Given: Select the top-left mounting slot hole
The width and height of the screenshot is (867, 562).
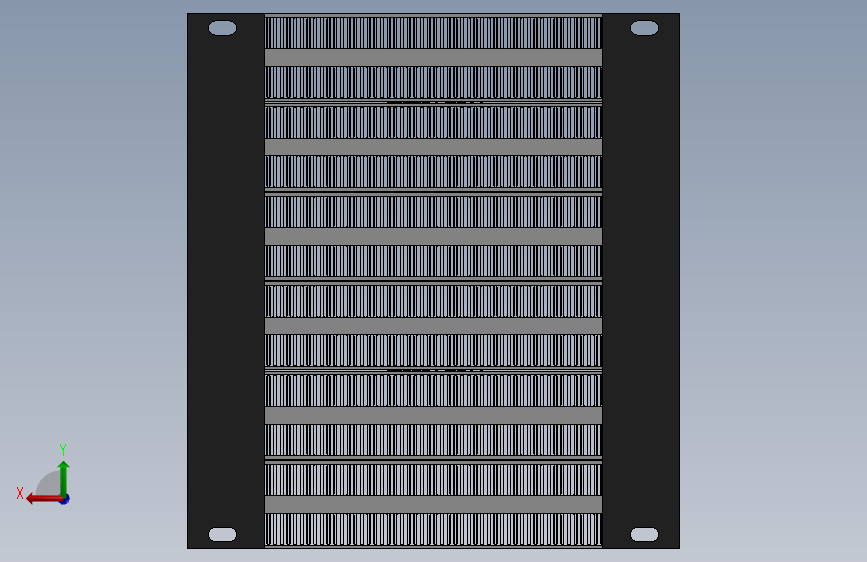Looking at the screenshot, I should point(222,28).
